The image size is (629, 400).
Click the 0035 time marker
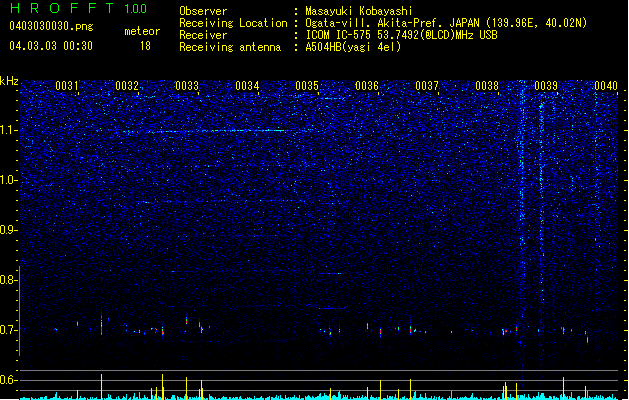click(307, 86)
